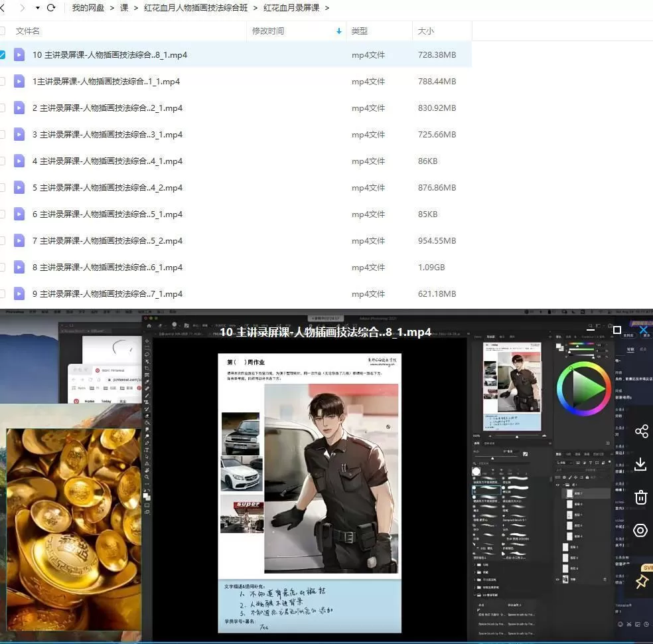Click the share icon on the video preview
Viewport: 653px width, 644px height.
(641, 432)
